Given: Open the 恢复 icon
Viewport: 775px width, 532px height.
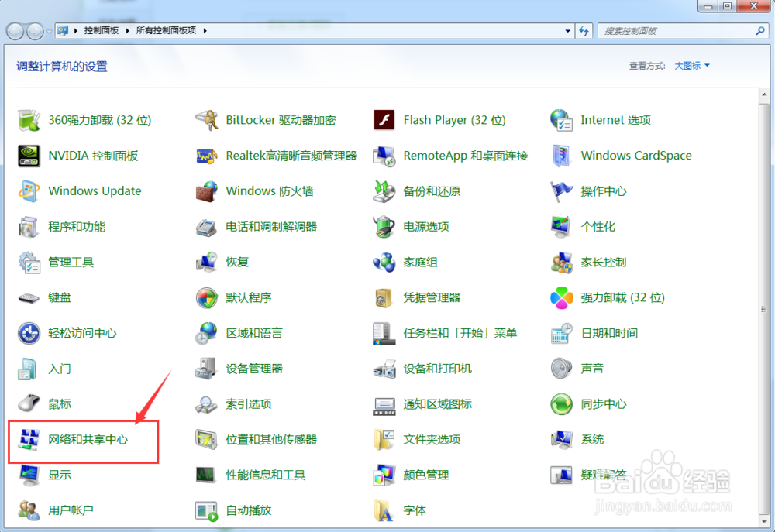Looking at the screenshot, I should 207,263.
